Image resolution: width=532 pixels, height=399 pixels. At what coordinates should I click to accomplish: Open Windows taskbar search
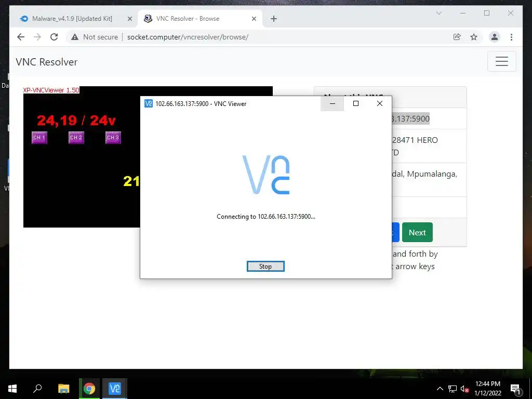coord(37,389)
